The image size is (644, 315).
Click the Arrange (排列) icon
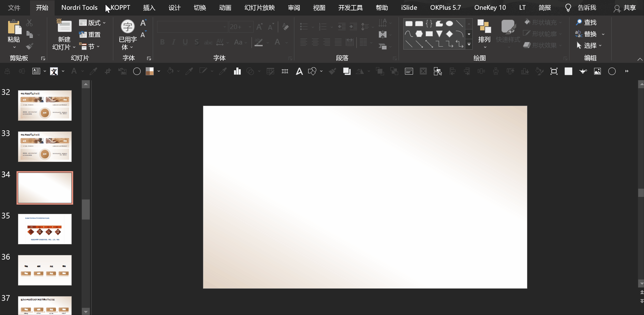tap(484, 27)
